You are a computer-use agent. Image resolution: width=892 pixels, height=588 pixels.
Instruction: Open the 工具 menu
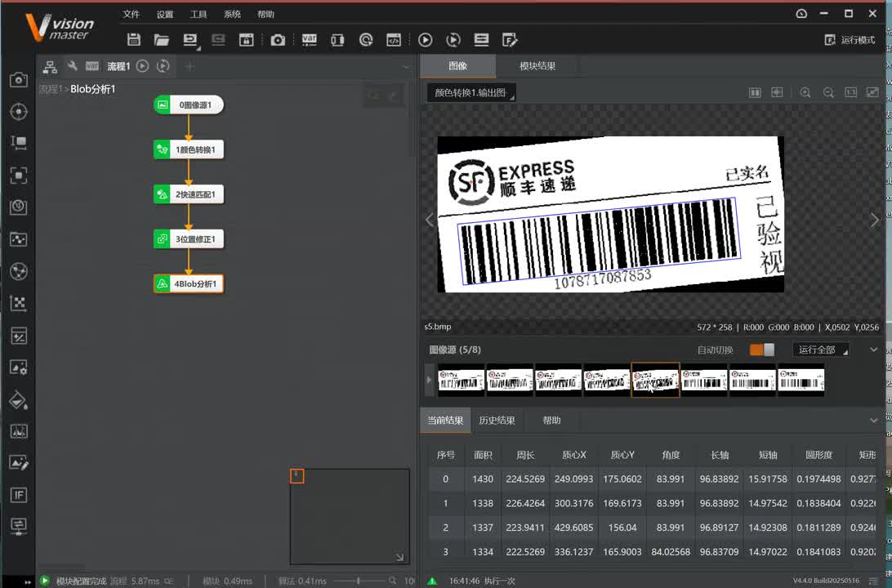[198, 14]
